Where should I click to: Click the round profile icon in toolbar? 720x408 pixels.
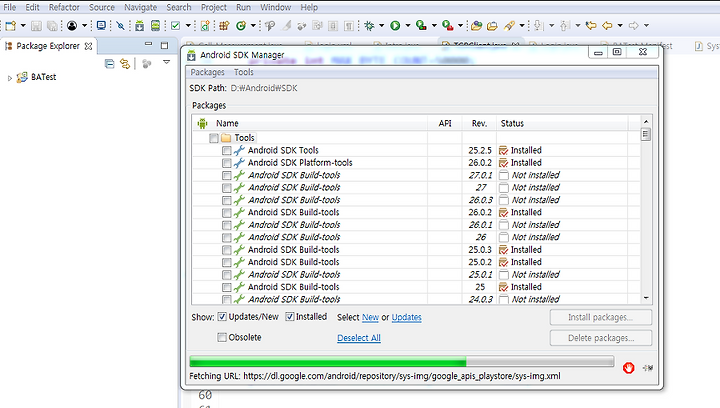[x=72, y=26]
